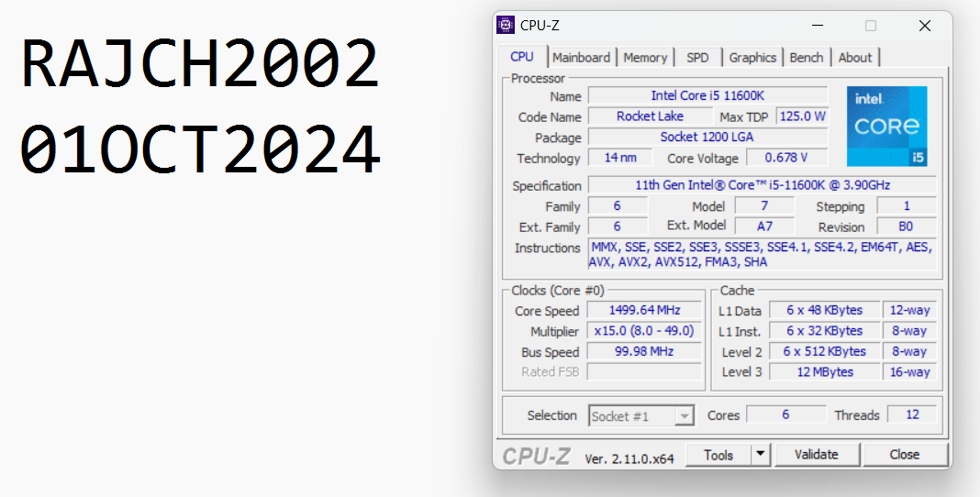Click the version text Ver. 2.11.0.x64
Viewport: 980px width, 497px height.
[629, 458]
